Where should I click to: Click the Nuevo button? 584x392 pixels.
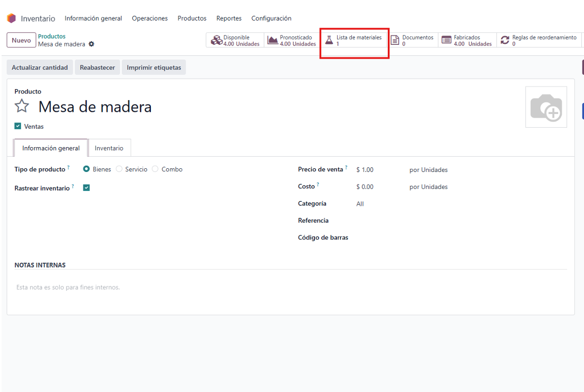(x=21, y=40)
